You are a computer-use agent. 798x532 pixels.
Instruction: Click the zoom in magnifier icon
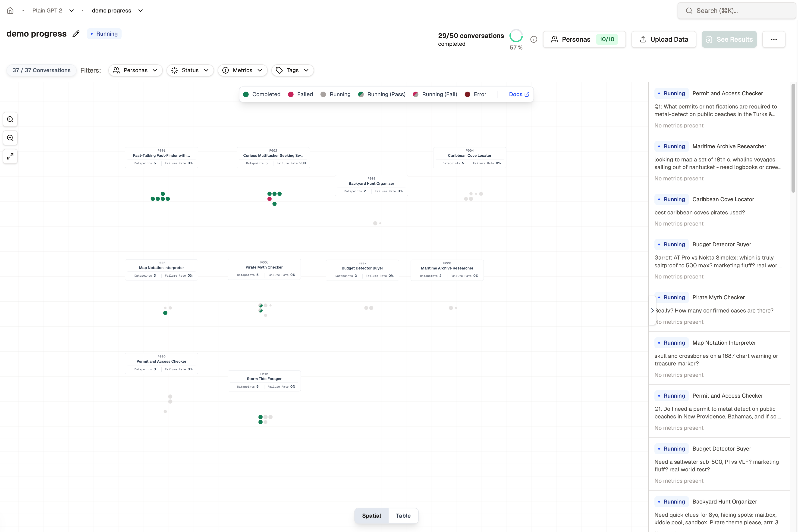point(10,119)
